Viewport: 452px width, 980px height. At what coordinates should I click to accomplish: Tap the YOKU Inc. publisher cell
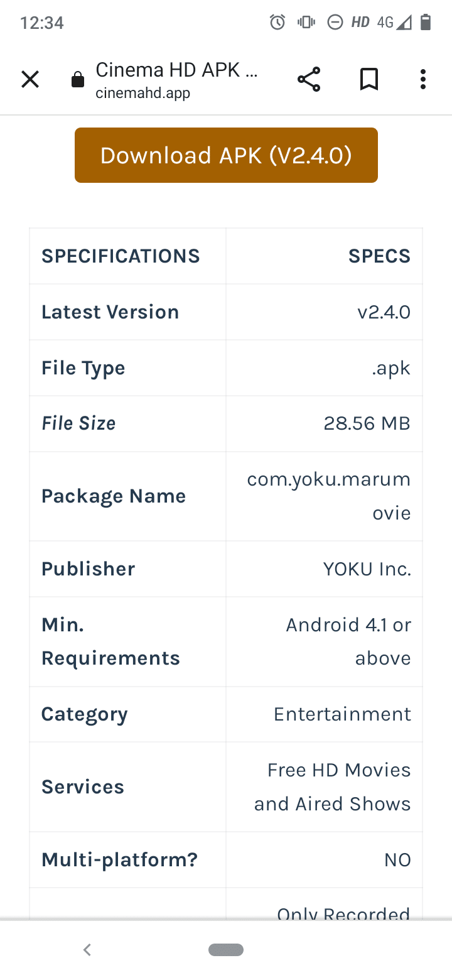pyautogui.click(x=325, y=569)
